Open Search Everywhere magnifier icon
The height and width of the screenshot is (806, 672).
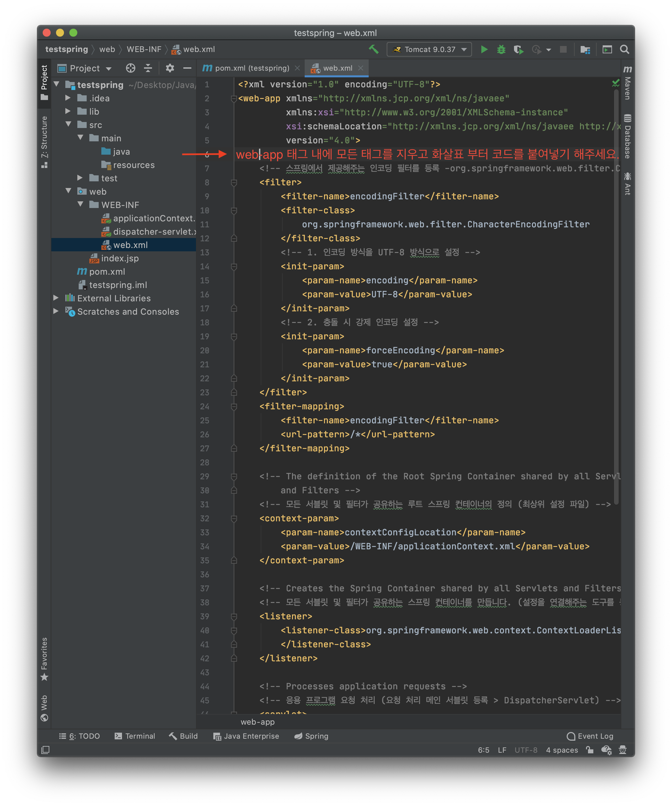tap(624, 50)
